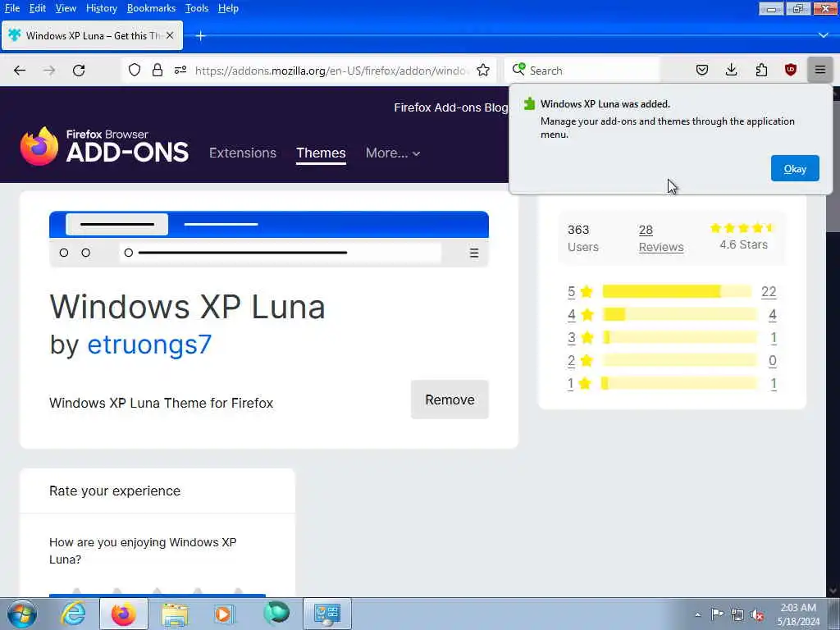Image resolution: width=840 pixels, height=630 pixels.
Task: Open the File menu
Action: (x=11, y=8)
